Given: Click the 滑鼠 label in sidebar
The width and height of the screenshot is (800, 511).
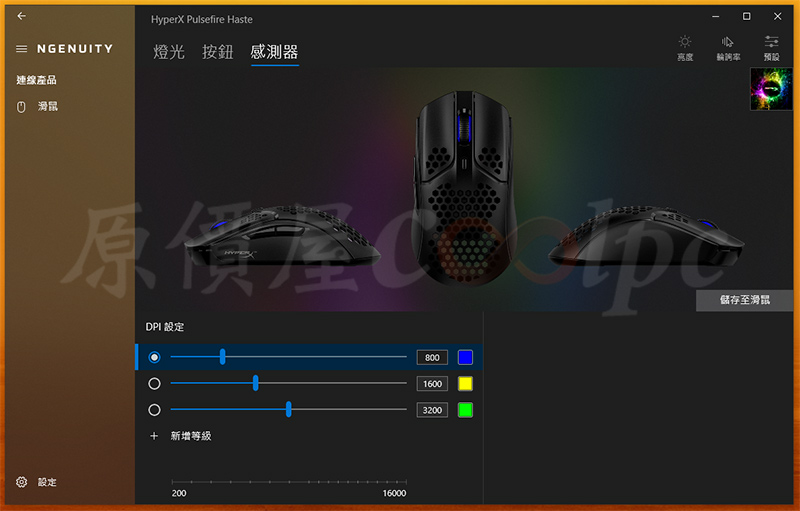Looking at the screenshot, I should pyautogui.click(x=47, y=107).
